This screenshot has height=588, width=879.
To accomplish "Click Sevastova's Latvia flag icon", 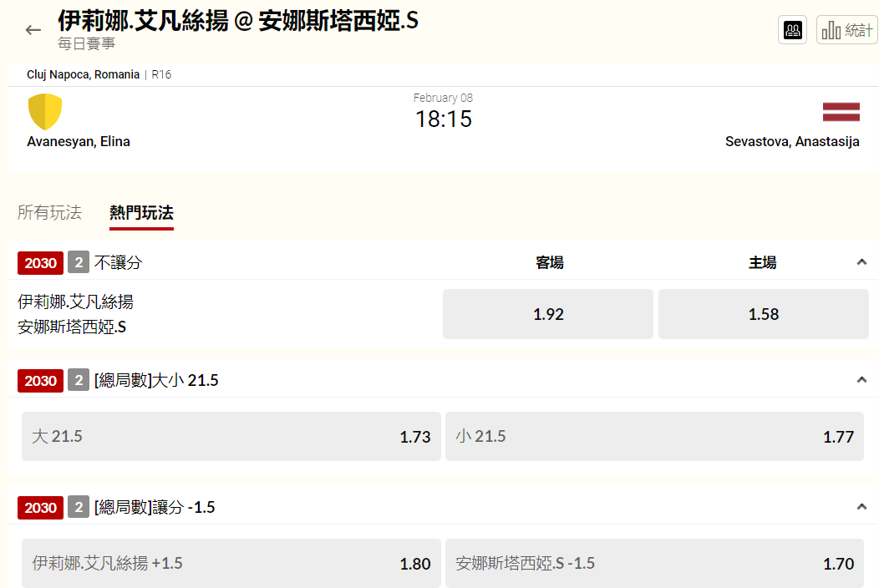I will click(841, 112).
